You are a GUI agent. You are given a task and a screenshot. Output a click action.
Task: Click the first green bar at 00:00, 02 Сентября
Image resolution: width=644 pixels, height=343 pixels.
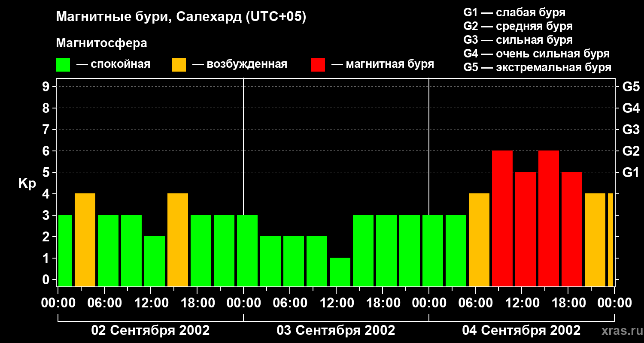65,251
